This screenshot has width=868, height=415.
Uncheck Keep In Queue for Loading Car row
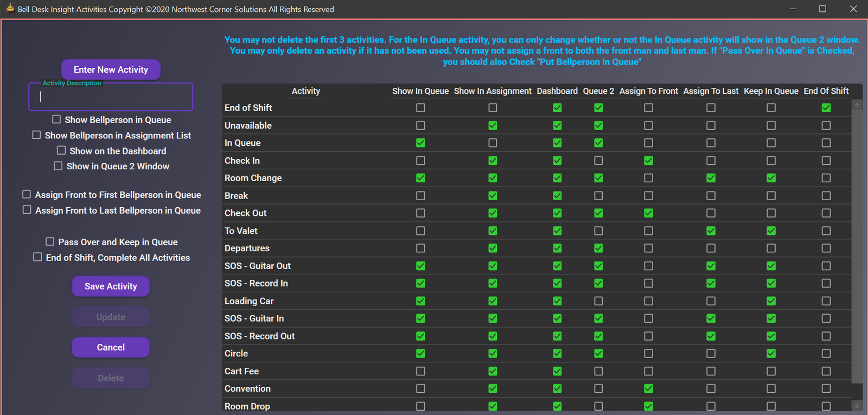click(771, 301)
